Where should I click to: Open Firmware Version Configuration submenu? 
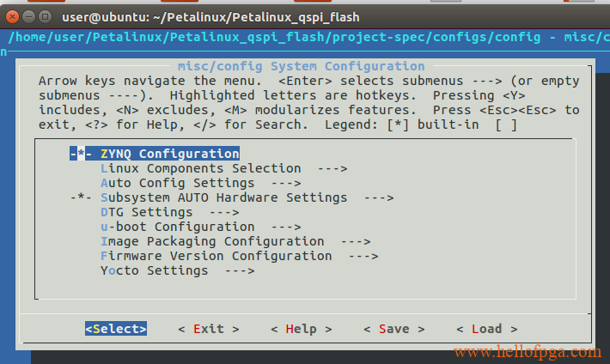coord(239,256)
